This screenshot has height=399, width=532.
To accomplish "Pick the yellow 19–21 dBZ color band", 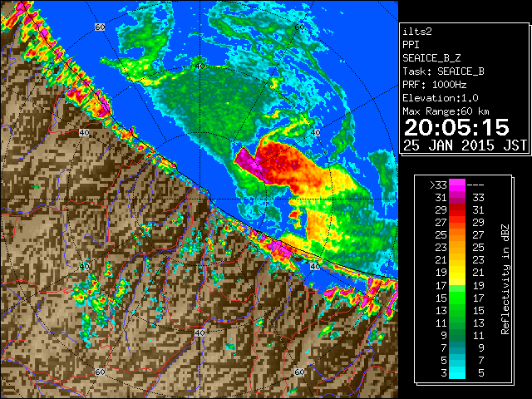I will click(x=457, y=273).
